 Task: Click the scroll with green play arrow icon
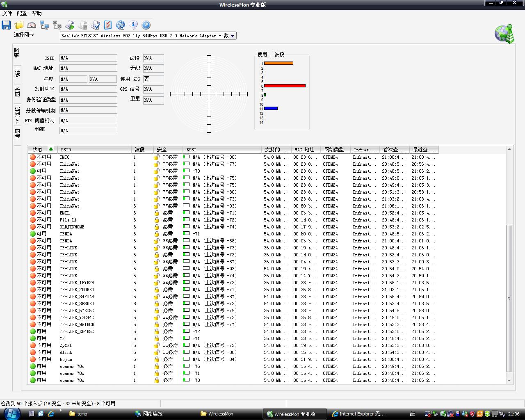[x=70, y=25]
